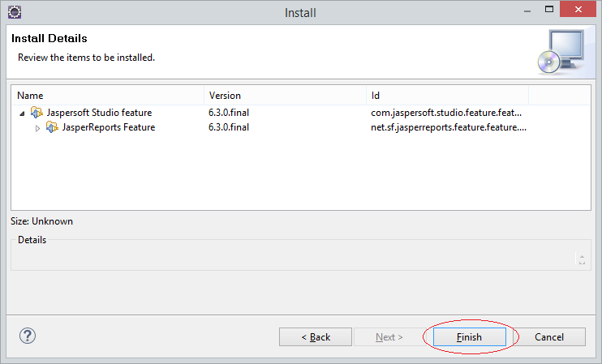Click the 6.3.0.final version of JasperReports Feature

pyautogui.click(x=229, y=127)
